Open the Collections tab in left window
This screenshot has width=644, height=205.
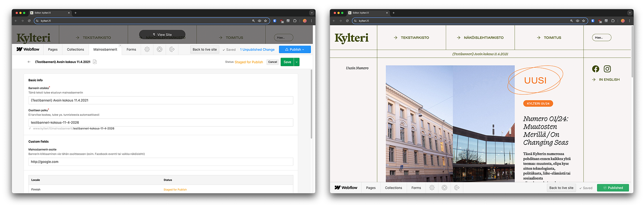point(75,50)
